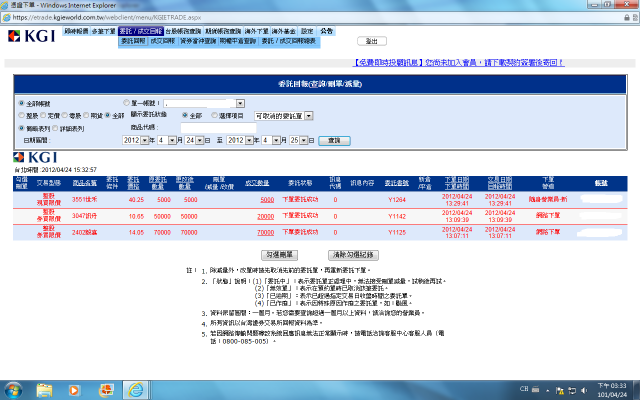Open the volume speaker tray icon

pos(584,391)
